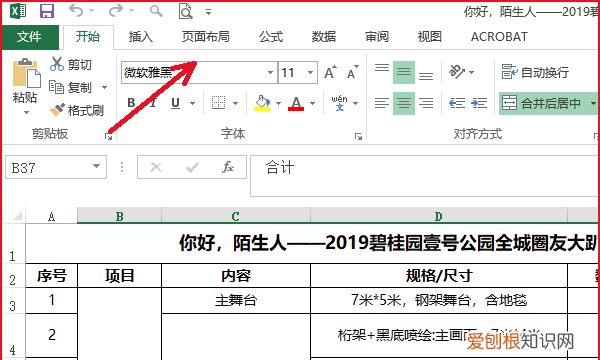Screen dimensions: 600x360
Task: Click the Excel application icon
Action: click(x=18, y=11)
